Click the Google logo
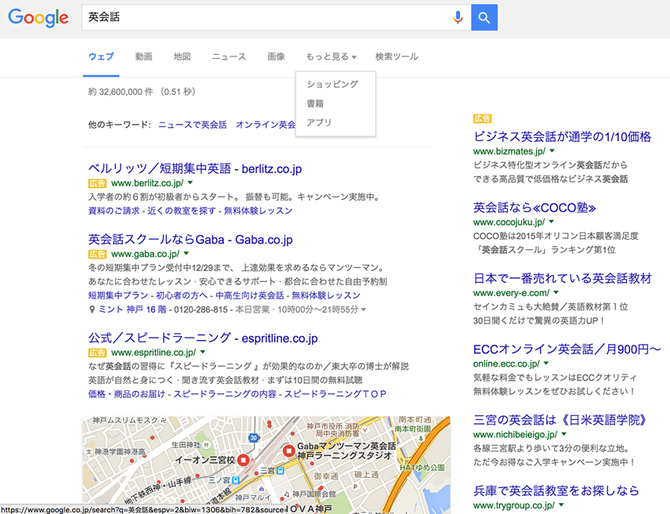The height and width of the screenshot is (514, 670). (40, 18)
